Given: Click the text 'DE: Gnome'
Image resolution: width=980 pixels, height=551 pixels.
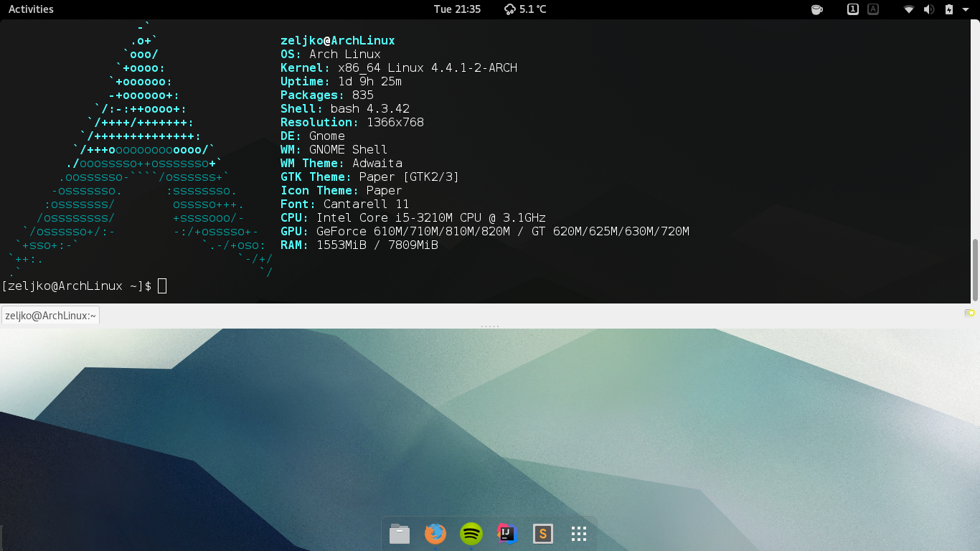Looking at the screenshot, I should pyautogui.click(x=313, y=136).
